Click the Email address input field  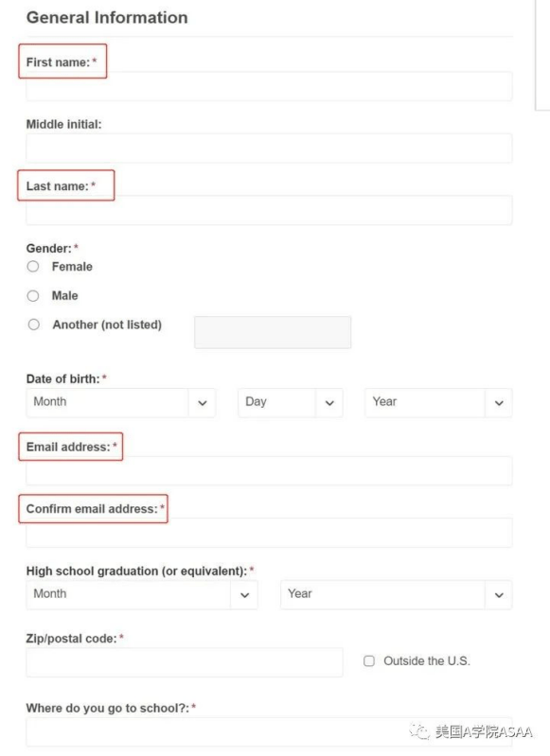[x=269, y=471]
